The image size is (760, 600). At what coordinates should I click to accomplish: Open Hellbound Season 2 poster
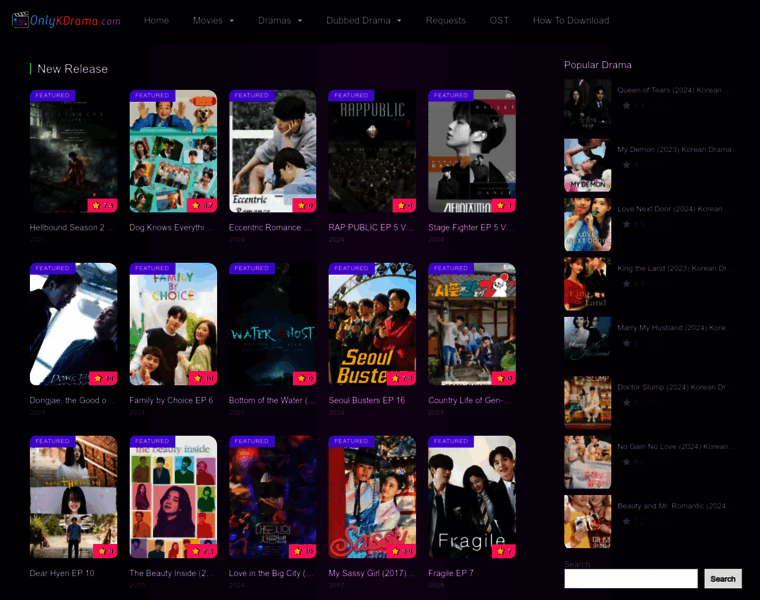[x=73, y=151]
